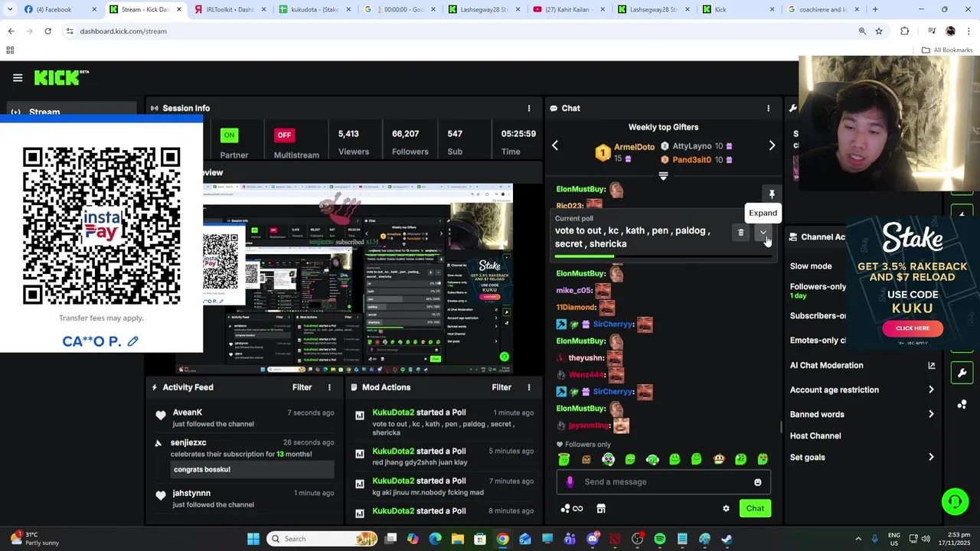Delete the current poll
This screenshot has height=551, width=980.
740,232
